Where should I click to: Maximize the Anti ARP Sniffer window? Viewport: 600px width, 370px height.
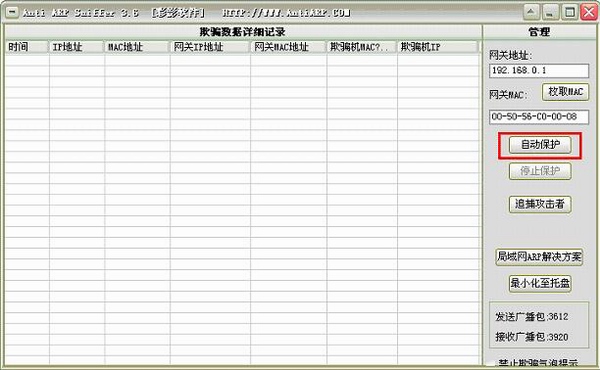click(x=570, y=12)
